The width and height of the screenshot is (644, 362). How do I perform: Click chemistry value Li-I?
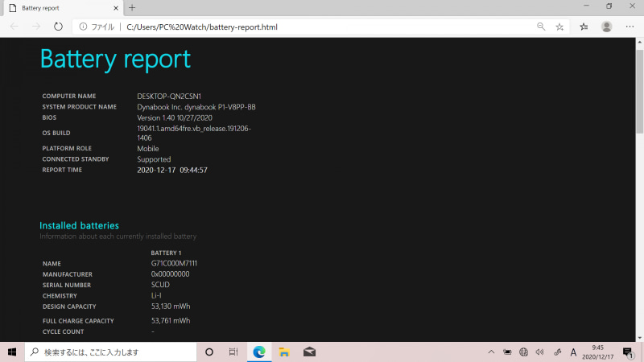[156, 295]
